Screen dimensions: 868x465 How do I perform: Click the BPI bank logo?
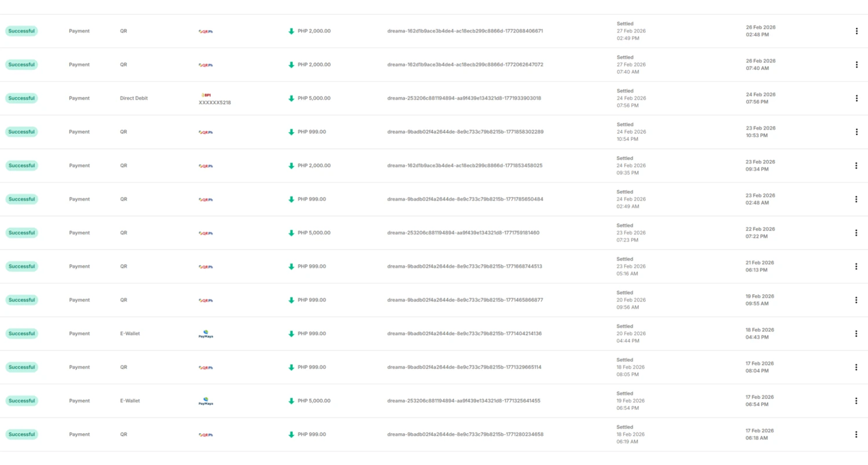(205, 94)
